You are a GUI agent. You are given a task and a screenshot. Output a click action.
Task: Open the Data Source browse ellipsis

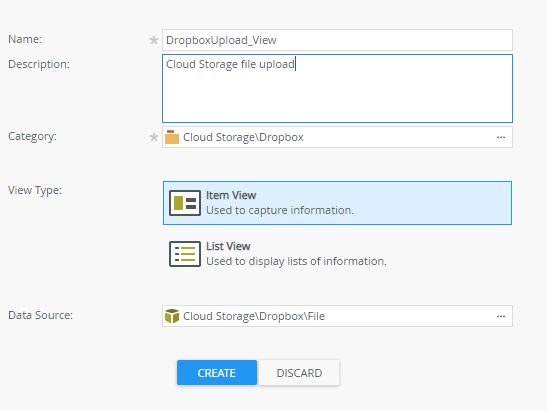click(501, 316)
